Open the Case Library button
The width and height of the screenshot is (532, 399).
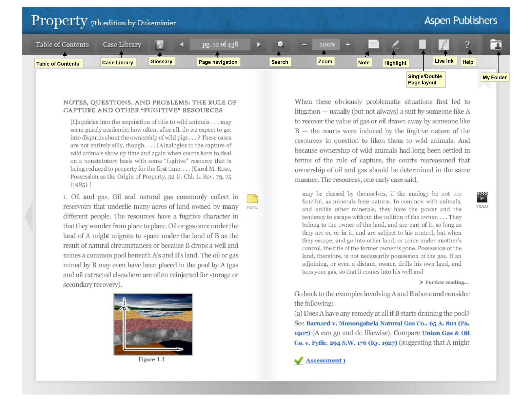click(122, 44)
